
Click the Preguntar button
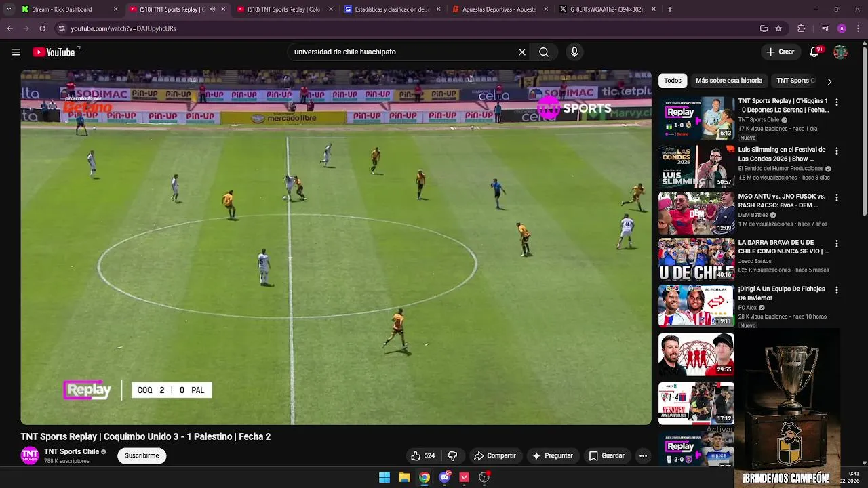click(553, 456)
